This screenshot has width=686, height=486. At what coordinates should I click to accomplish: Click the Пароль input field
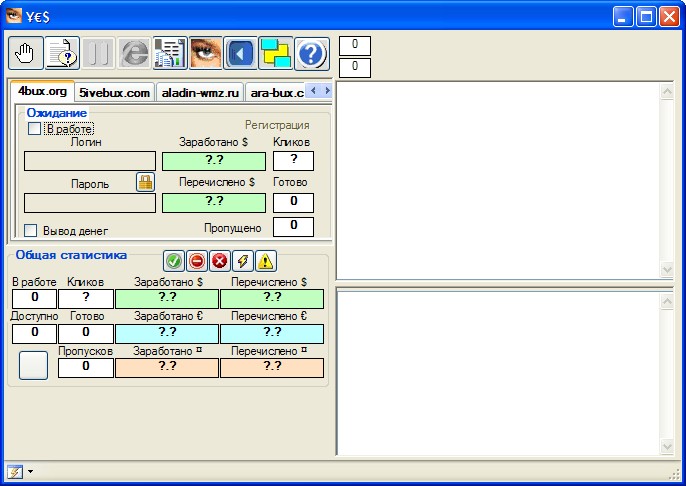pyautogui.click(x=90, y=203)
